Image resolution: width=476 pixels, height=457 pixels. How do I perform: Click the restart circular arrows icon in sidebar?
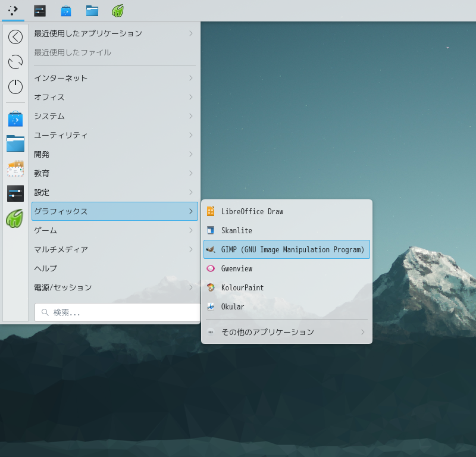15,62
